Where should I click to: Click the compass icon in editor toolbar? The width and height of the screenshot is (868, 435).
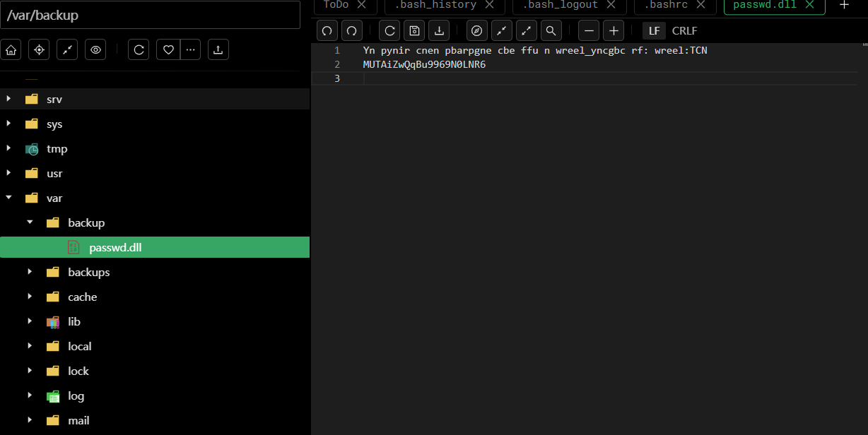477,30
